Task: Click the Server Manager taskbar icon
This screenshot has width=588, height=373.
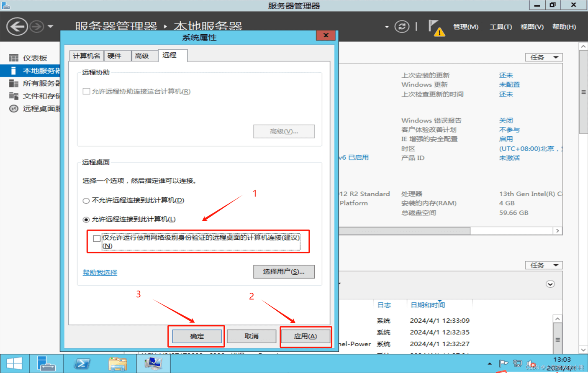Action: coord(46,363)
